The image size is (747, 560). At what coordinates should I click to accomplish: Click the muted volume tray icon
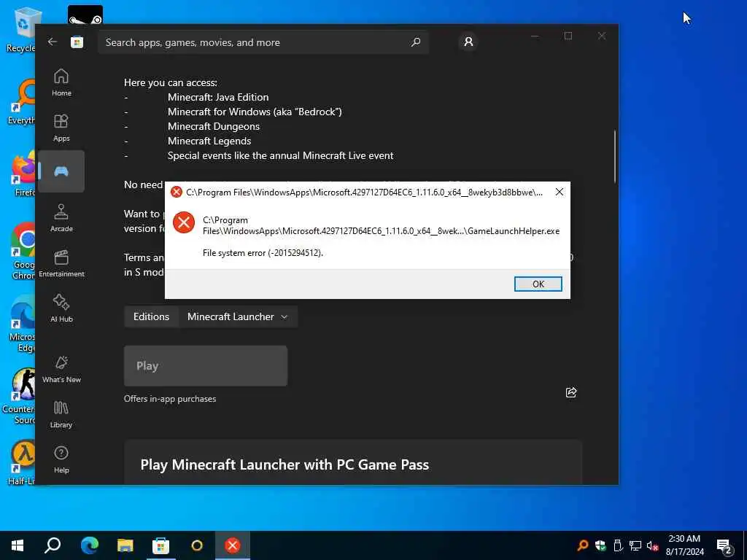point(653,545)
